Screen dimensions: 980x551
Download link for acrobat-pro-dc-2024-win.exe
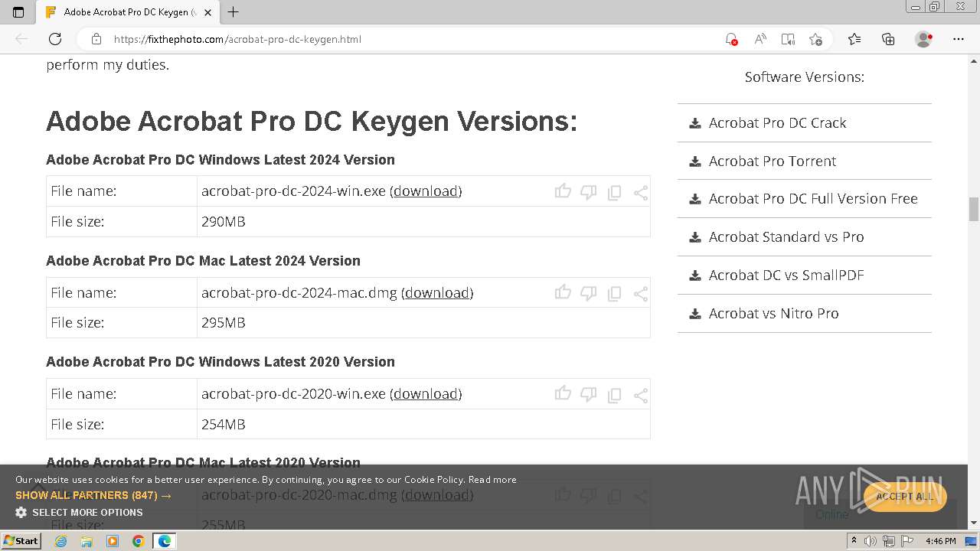tap(426, 191)
